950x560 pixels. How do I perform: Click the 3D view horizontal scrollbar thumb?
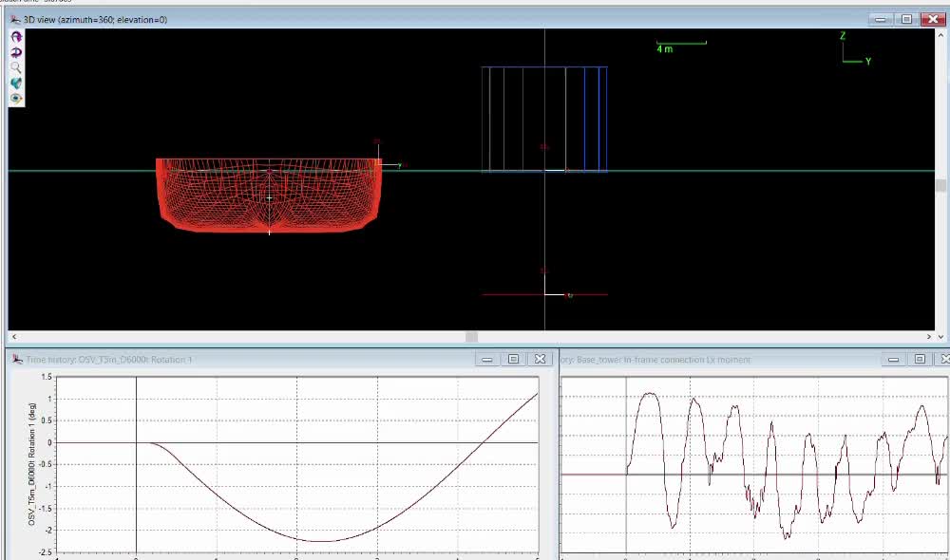471,336
